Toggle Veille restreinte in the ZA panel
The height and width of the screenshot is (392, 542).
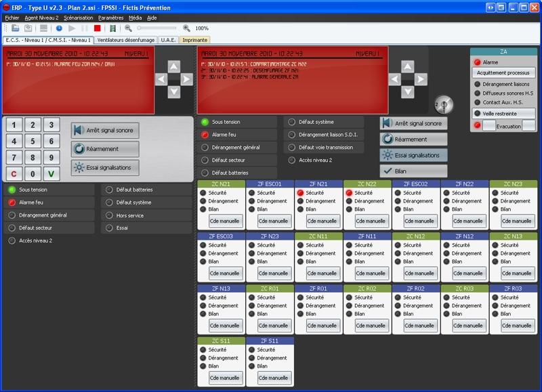[x=503, y=114]
